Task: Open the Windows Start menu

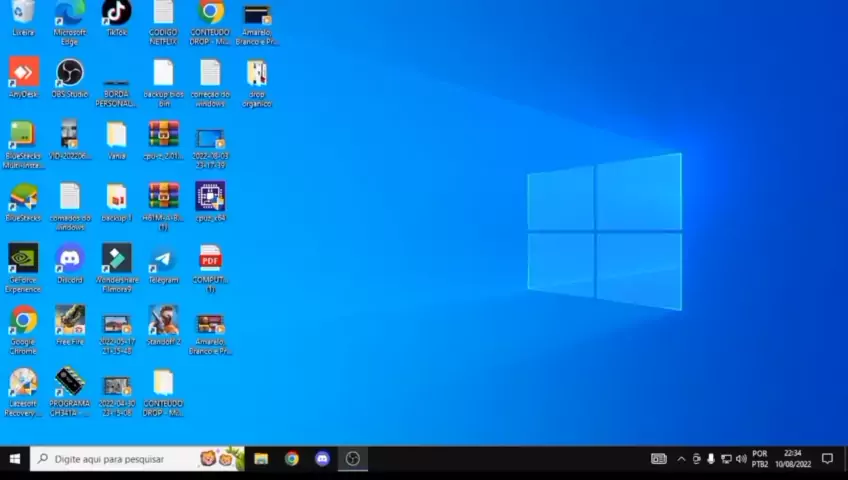Action: pos(15,459)
